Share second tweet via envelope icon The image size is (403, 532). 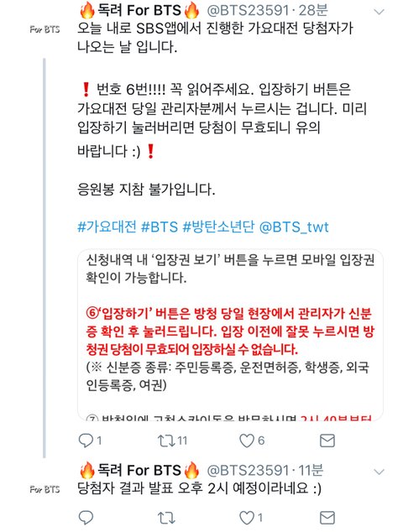(x=327, y=518)
